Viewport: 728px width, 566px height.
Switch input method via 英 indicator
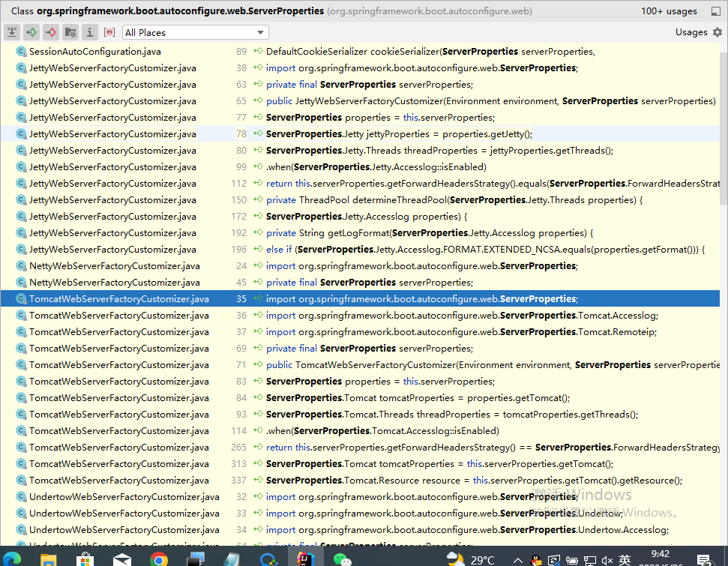(x=625, y=559)
